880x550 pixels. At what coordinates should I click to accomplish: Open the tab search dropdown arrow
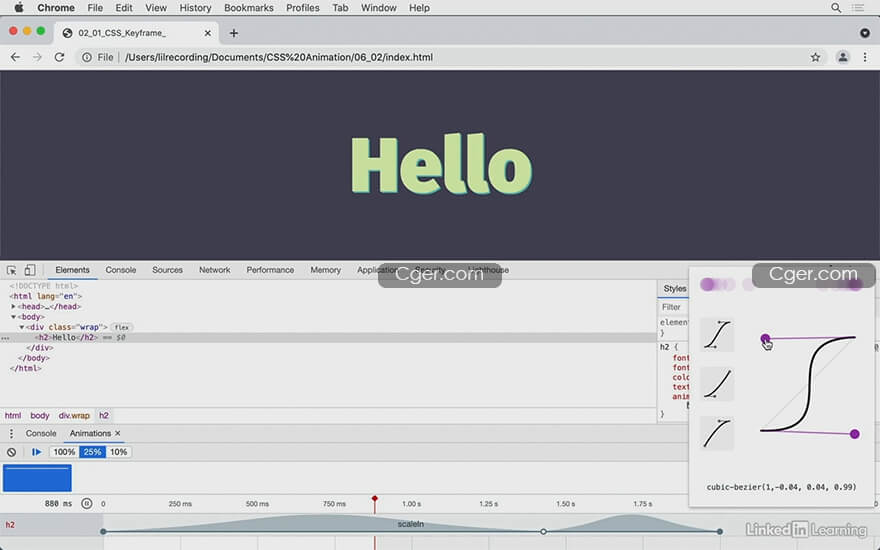[x=865, y=33]
